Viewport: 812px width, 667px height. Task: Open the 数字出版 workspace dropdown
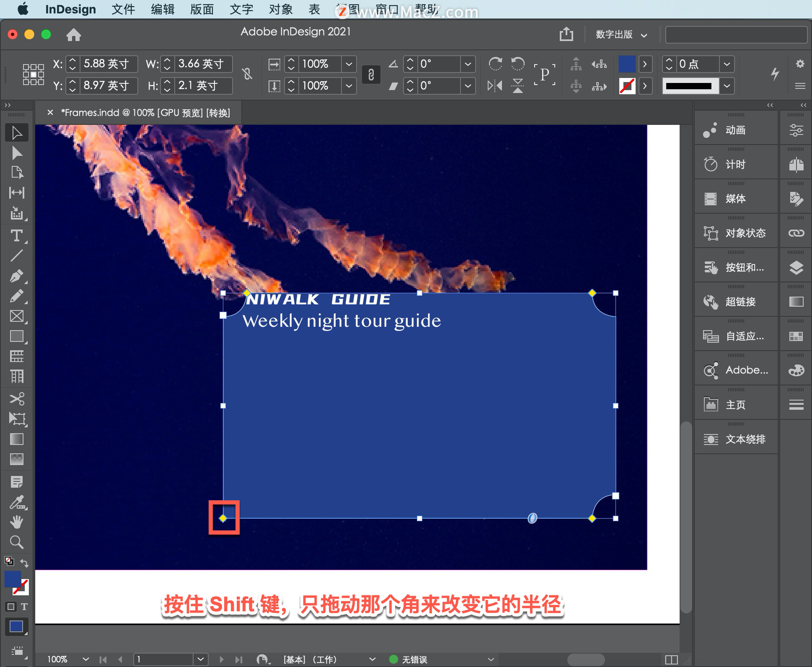(621, 34)
